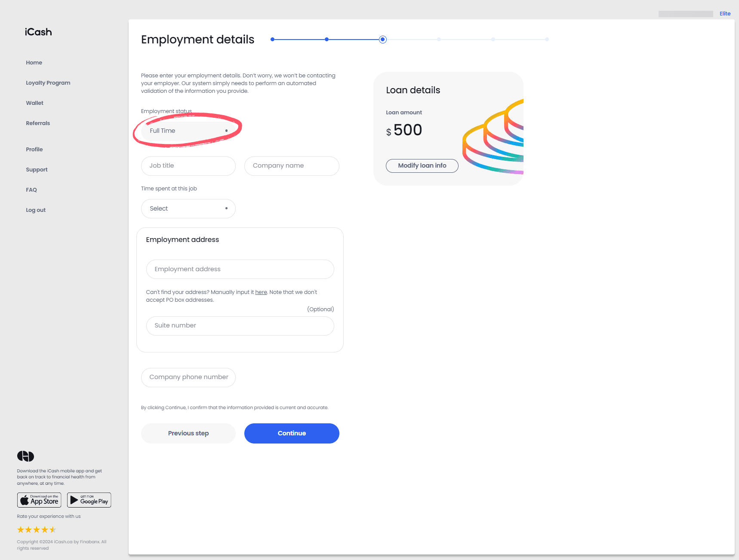Viewport: 739px width, 560px height.
Task: Click the 'here' manual address link
Action: pyautogui.click(x=261, y=292)
